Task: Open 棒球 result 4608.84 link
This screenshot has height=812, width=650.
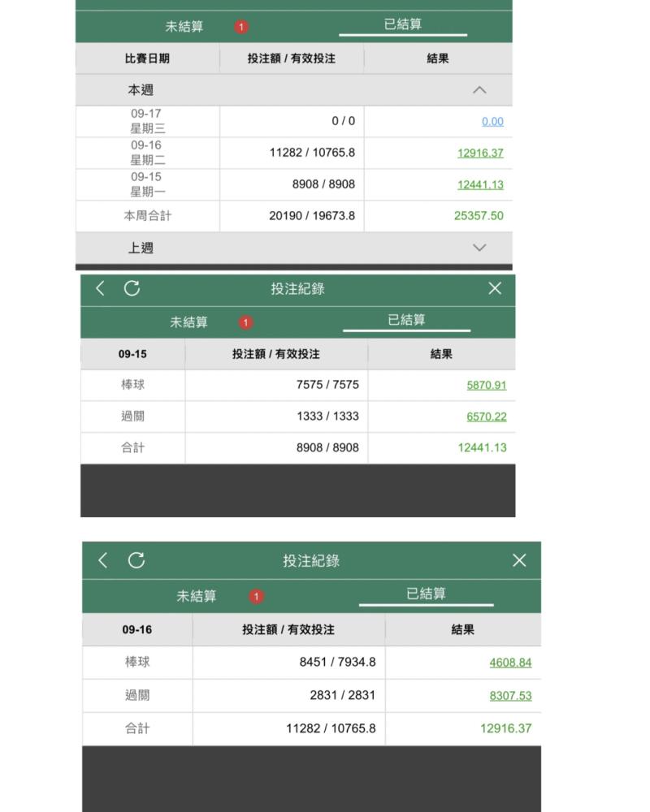Action: (510, 663)
